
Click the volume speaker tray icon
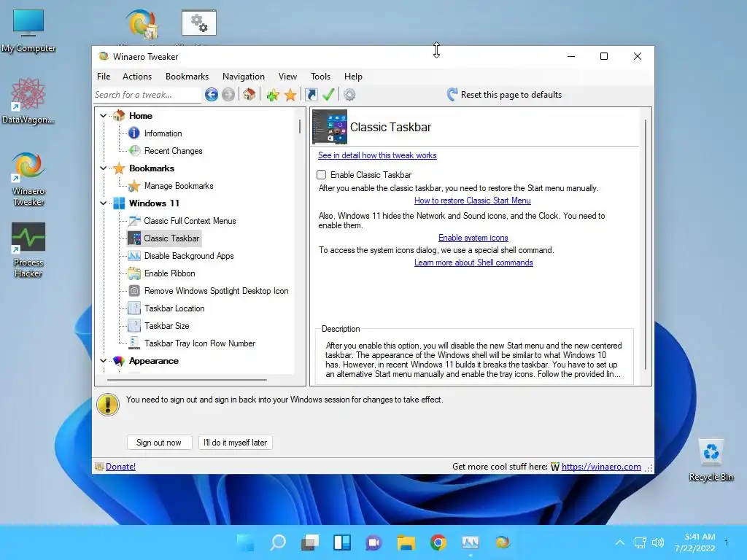[658, 542]
